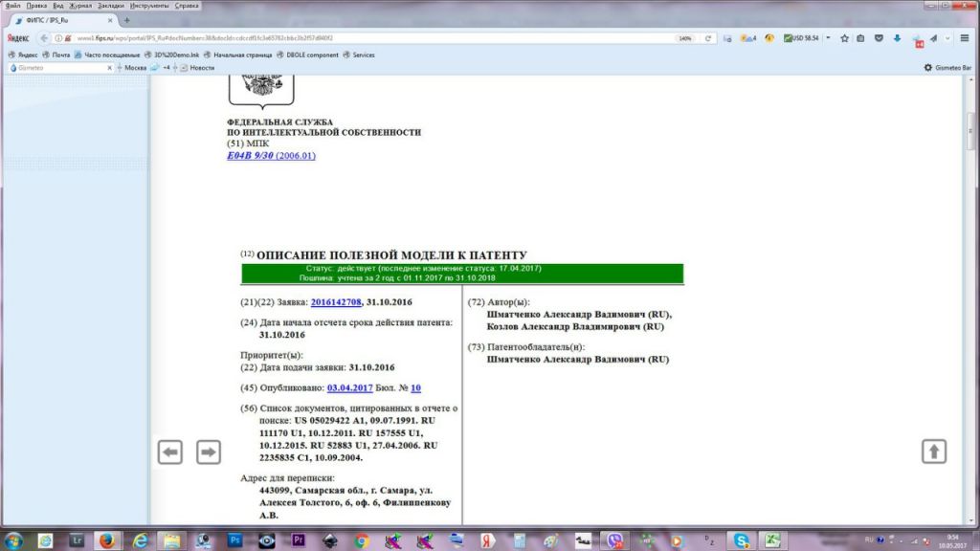Open application link 2016142708
The image size is (980, 551).
tap(339, 302)
